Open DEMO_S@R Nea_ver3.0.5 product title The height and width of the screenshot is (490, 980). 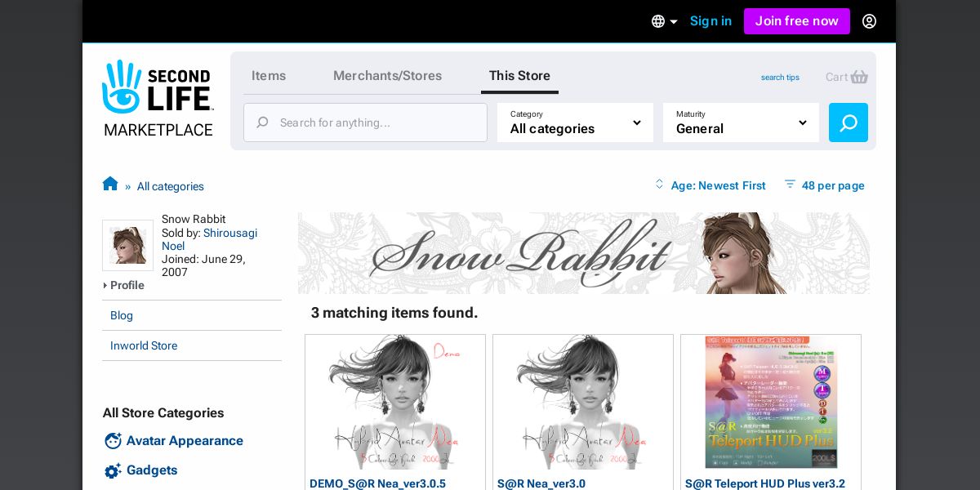tap(377, 483)
